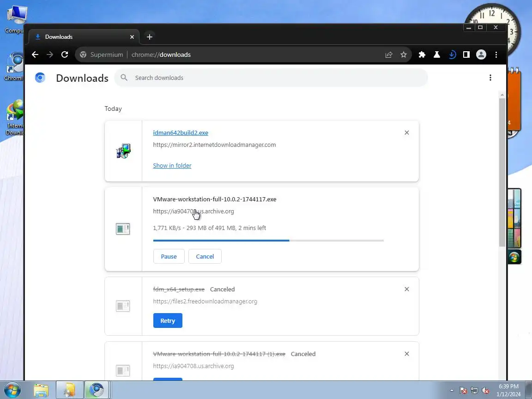Click the canceled VMware (1).exe file icon
This screenshot has height=399, width=532.
click(123, 370)
